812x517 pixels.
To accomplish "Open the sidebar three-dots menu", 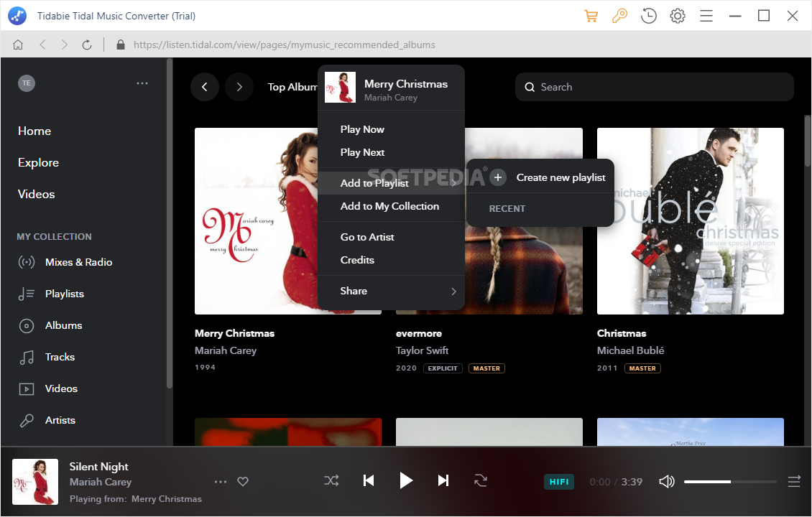I will (142, 83).
